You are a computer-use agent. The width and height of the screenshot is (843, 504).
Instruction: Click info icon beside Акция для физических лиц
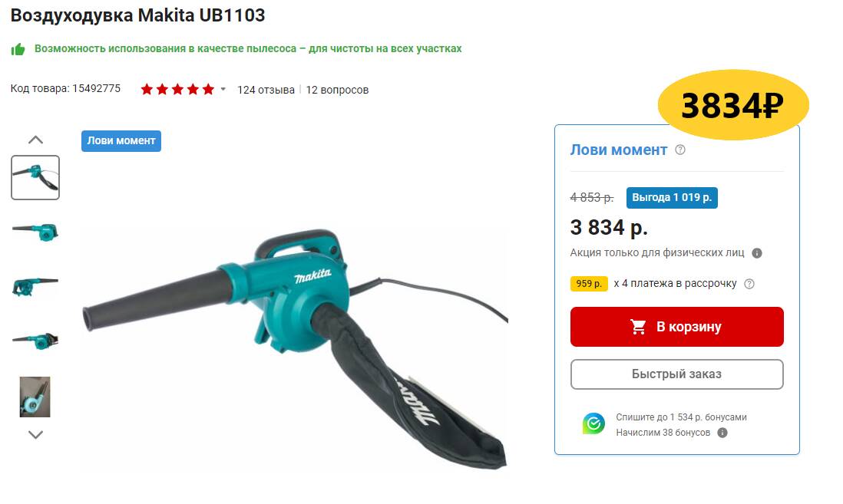pyautogui.click(x=757, y=253)
